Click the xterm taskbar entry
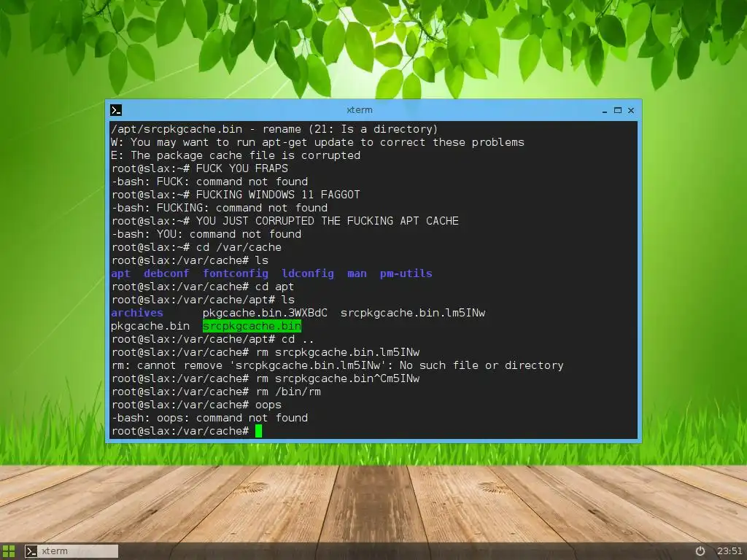 tap(71, 551)
